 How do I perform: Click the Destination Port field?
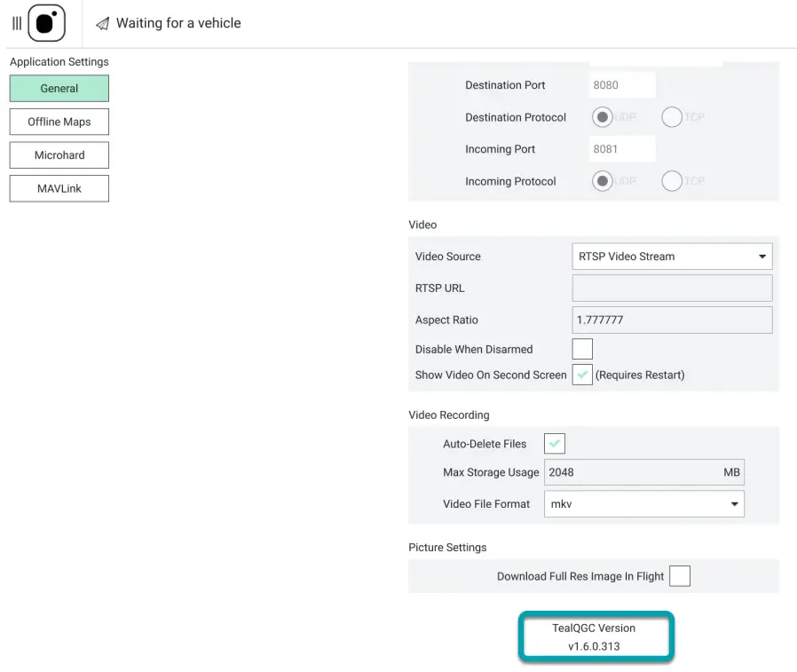622,85
